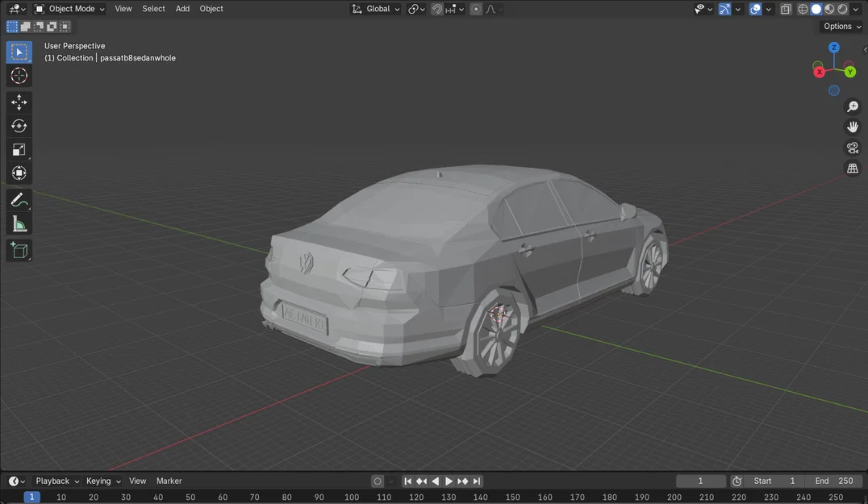Jump to the last frame with skip-to-end button
Screen dimensions: 868x504
[x=477, y=481]
